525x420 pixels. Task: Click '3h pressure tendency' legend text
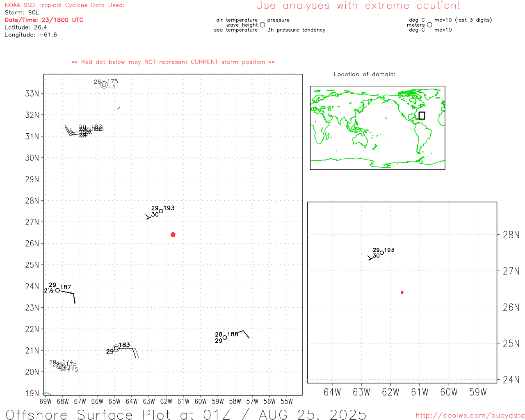coord(296,30)
